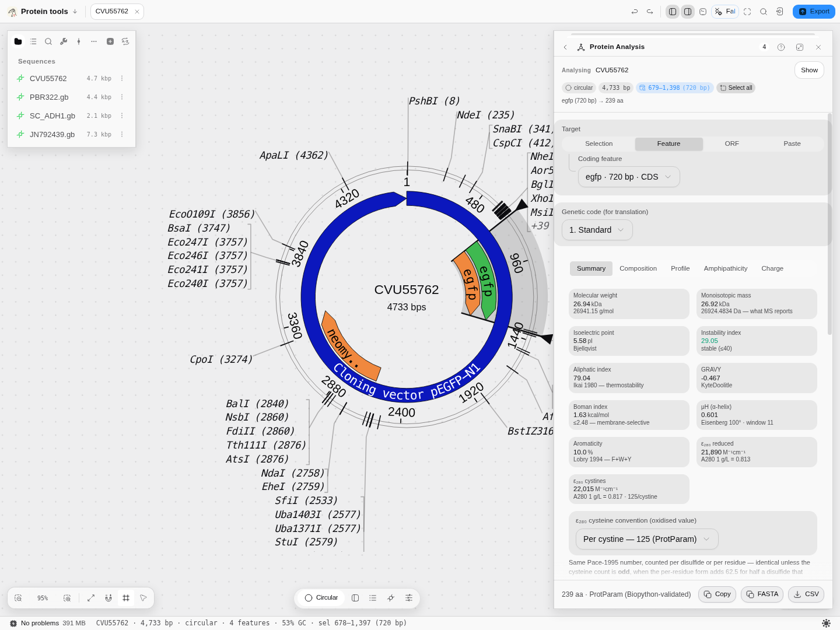Image resolution: width=840 pixels, height=630 pixels.
Task: Redo with the redo arrow icon
Action: click(x=650, y=12)
